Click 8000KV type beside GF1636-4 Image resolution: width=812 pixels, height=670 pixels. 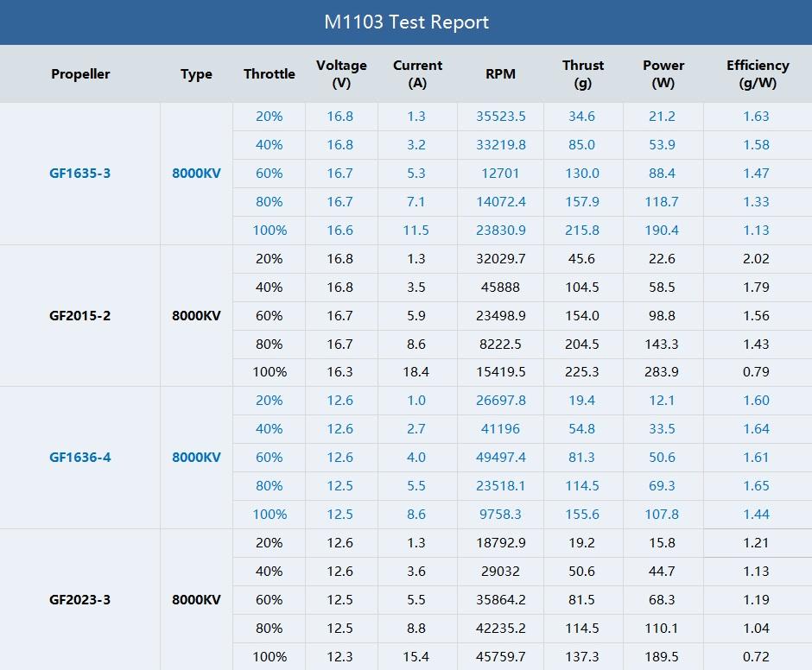pyautogui.click(x=196, y=458)
